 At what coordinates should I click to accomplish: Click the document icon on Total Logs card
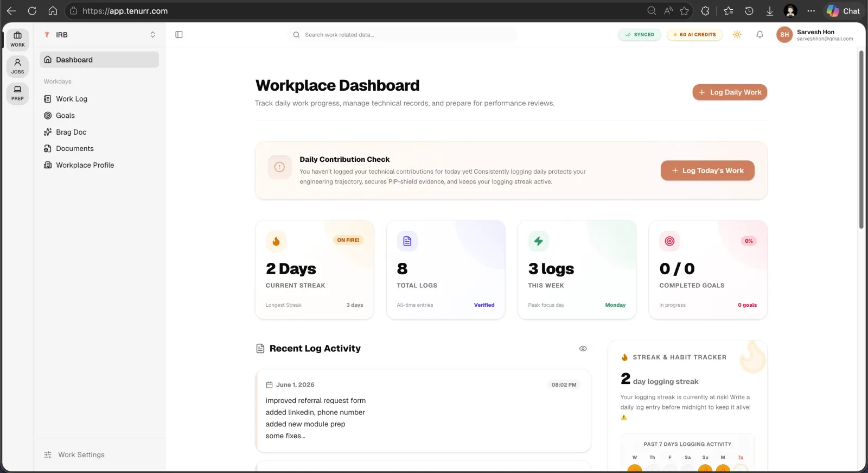tap(407, 241)
